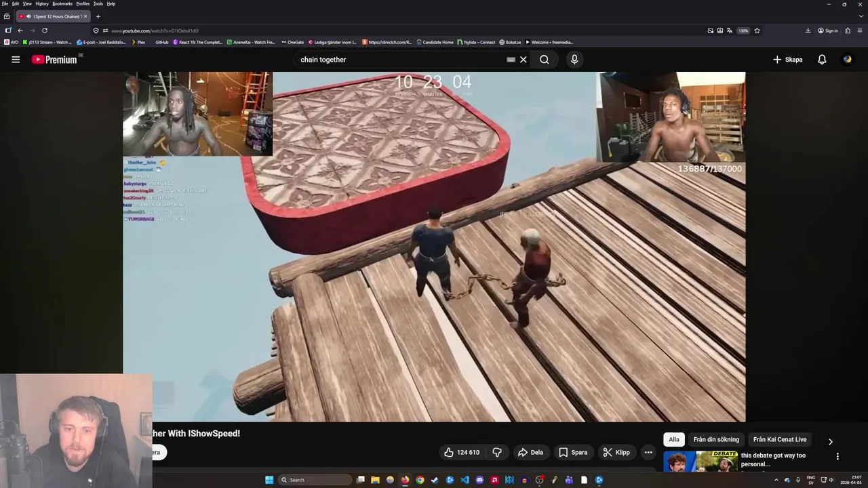Viewport: 868px width, 488px height.
Task: Open the Tools menu
Action: tap(98, 4)
